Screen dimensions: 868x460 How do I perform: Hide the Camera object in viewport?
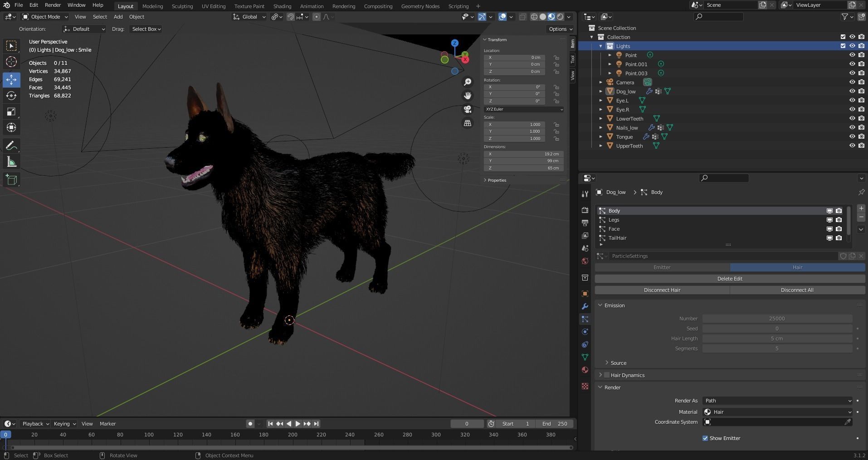coord(852,82)
